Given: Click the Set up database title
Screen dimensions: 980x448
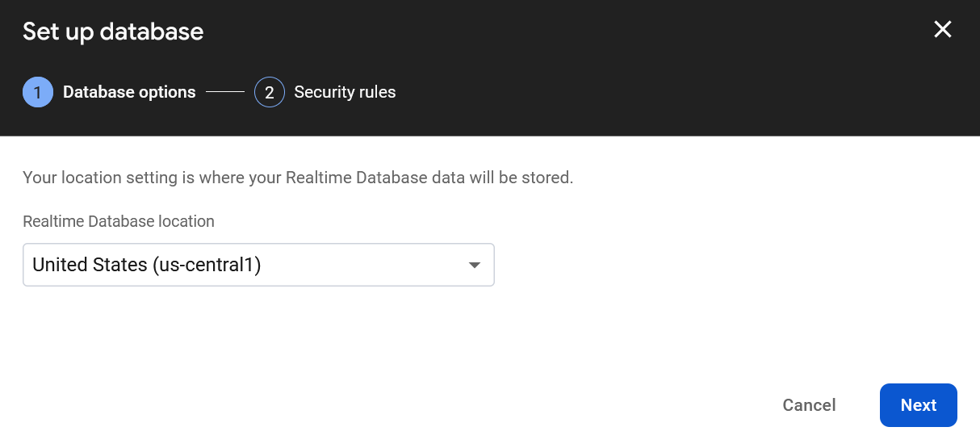Looking at the screenshot, I should [113, 31].
